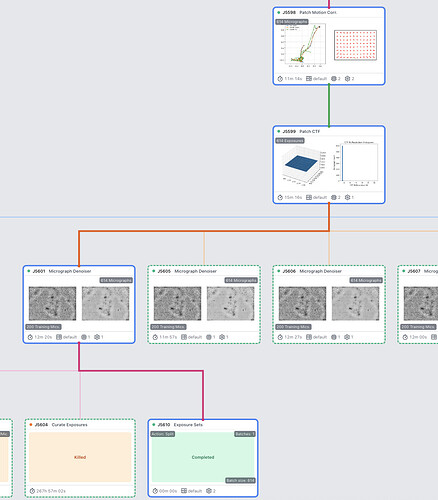Click the lane grid icon on J5599 Patch CTF
This screenshot has width=438, height=500.
[309, 197]
